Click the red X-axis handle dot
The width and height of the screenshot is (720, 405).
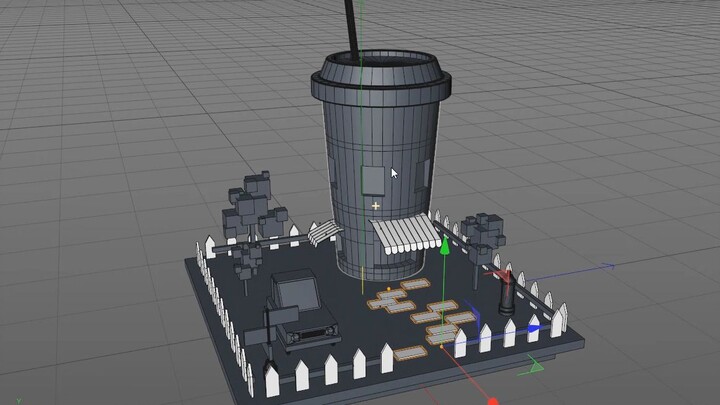tap(492, 400)
